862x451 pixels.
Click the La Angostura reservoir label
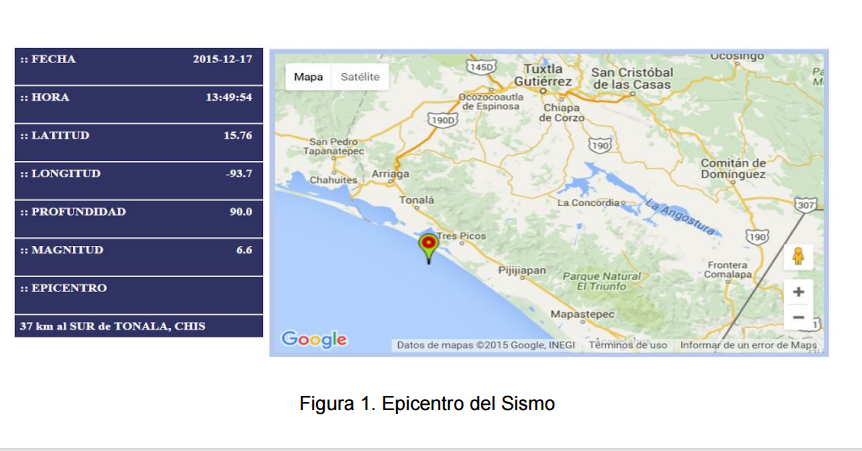pos(681,218)
